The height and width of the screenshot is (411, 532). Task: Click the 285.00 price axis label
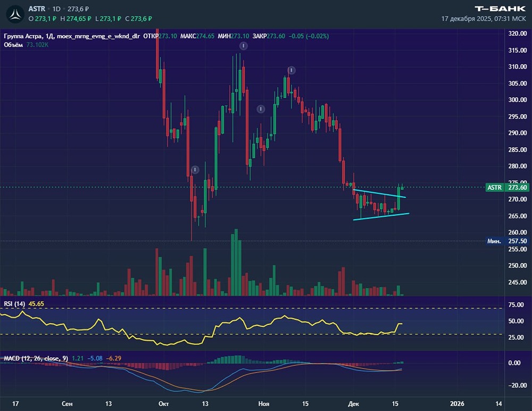[x=518, y=149]
